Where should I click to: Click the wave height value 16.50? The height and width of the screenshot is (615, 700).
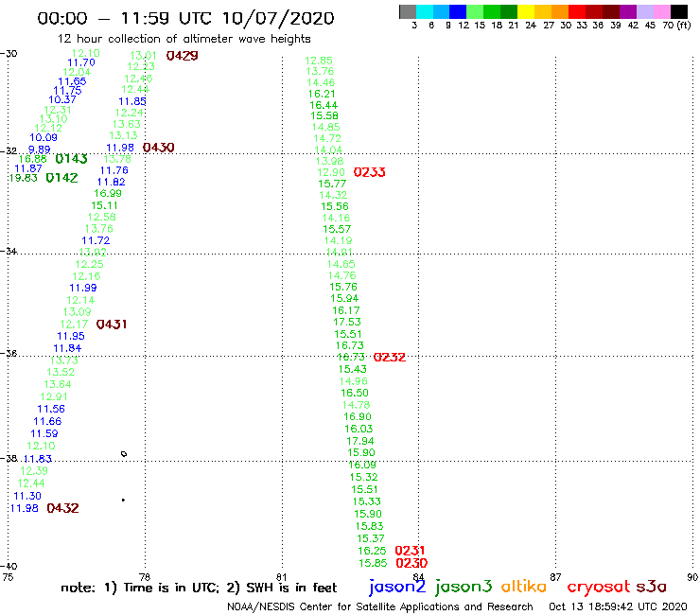tap(355, 393)
